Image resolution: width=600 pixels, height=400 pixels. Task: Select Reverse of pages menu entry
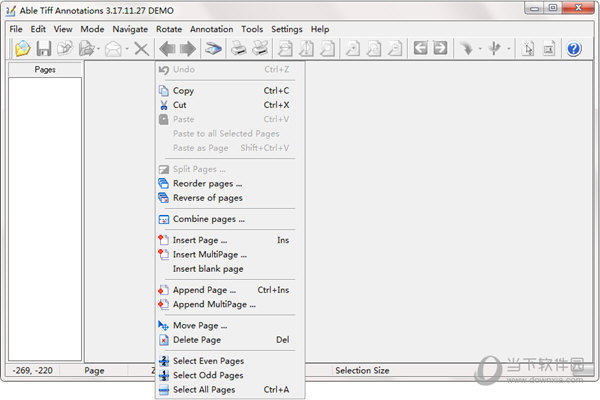tap(230, 198)
